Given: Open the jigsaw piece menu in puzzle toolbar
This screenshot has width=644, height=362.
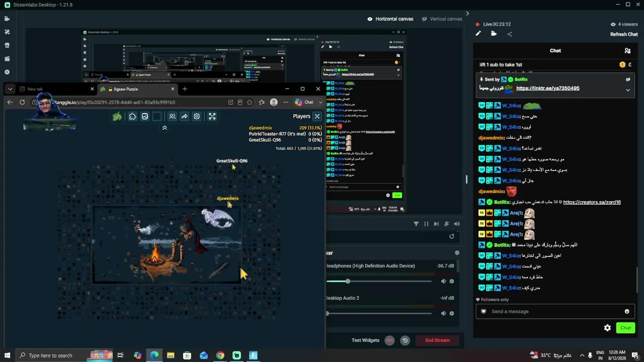Looking at the screenshot, I should tap(132, 116).
